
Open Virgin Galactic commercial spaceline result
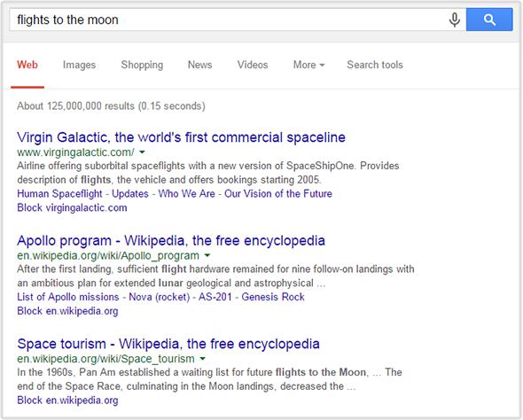[x=181, y=137]
